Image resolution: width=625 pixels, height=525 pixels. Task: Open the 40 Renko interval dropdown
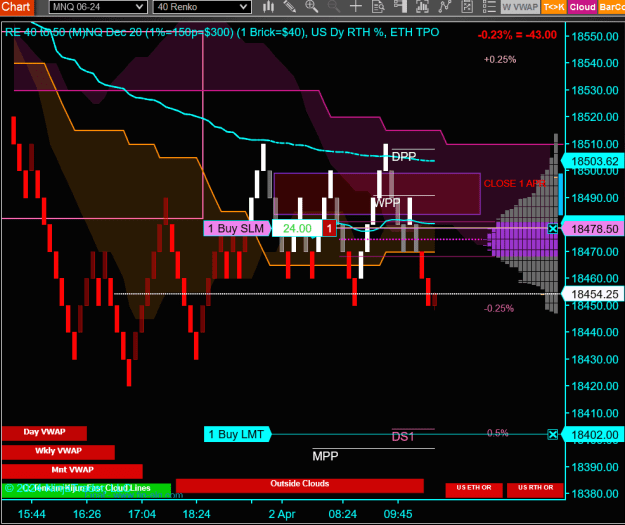(x=202, y=7)
